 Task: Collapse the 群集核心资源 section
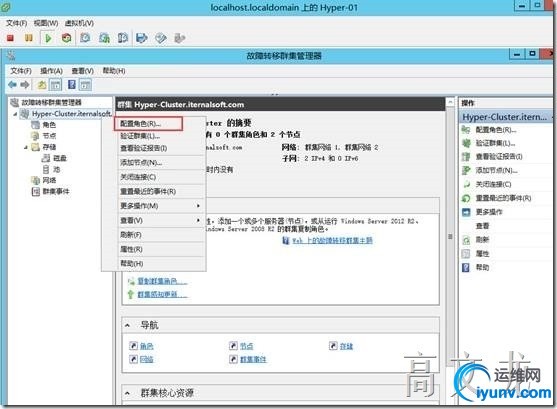127,393
